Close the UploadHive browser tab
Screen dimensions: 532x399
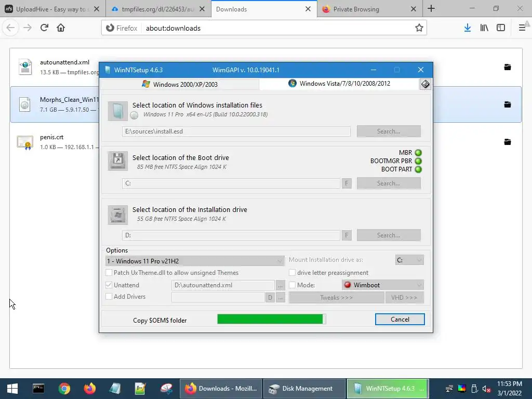tap(96, 9)
